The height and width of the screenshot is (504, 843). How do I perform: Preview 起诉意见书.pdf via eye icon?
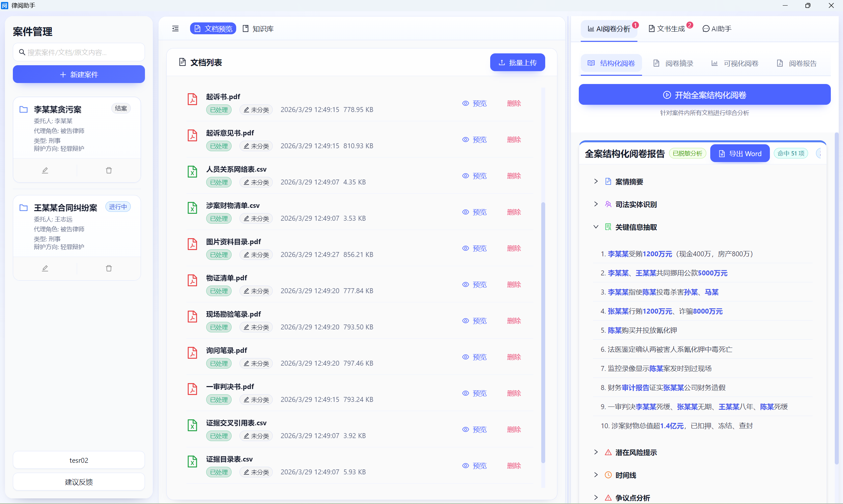(x=465, y=140)
